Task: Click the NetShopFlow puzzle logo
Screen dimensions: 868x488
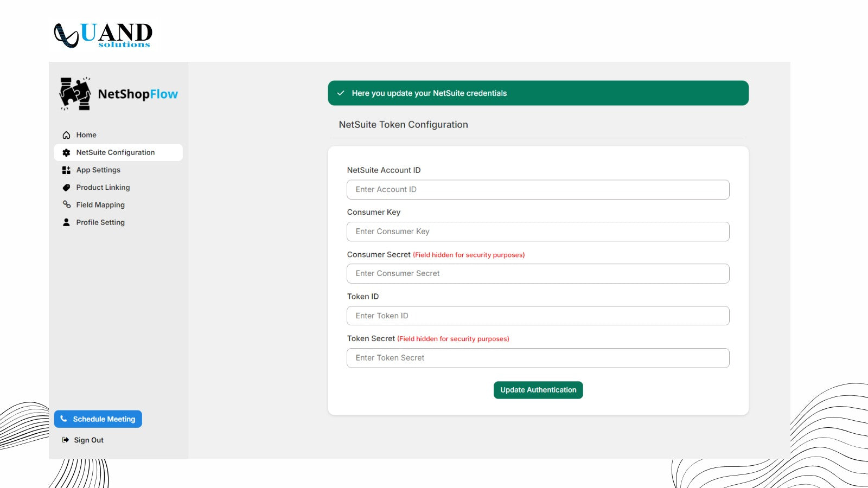Action: [x=76, y=93]
